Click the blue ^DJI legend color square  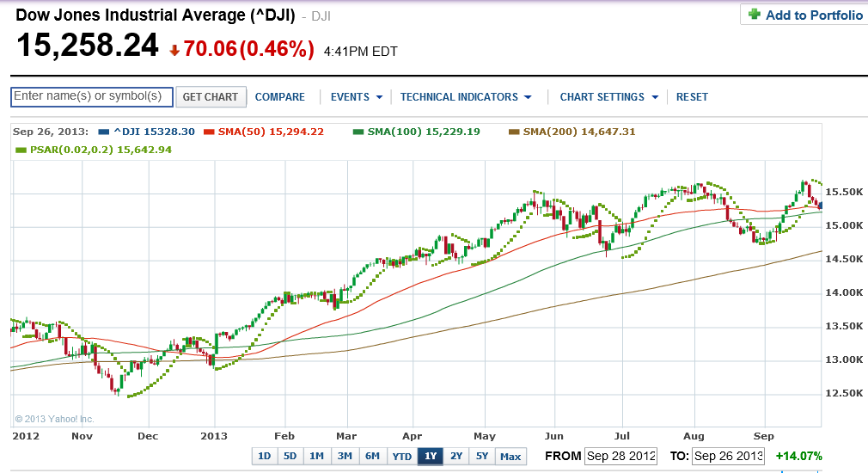point(103,132)
